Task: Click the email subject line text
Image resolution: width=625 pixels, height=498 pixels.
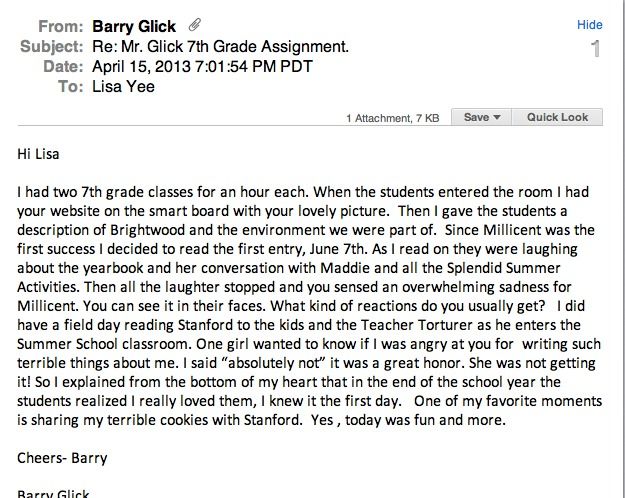Action: pyautogui.click(x=220, y=47)
